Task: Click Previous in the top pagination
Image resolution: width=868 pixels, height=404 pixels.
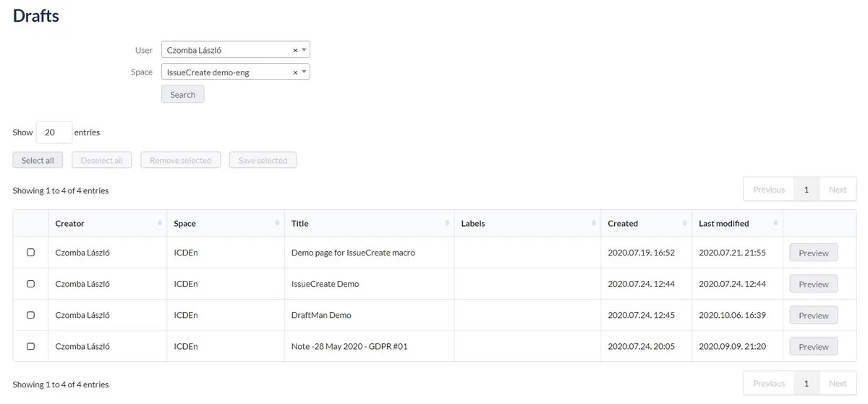Action: point(769,189)
